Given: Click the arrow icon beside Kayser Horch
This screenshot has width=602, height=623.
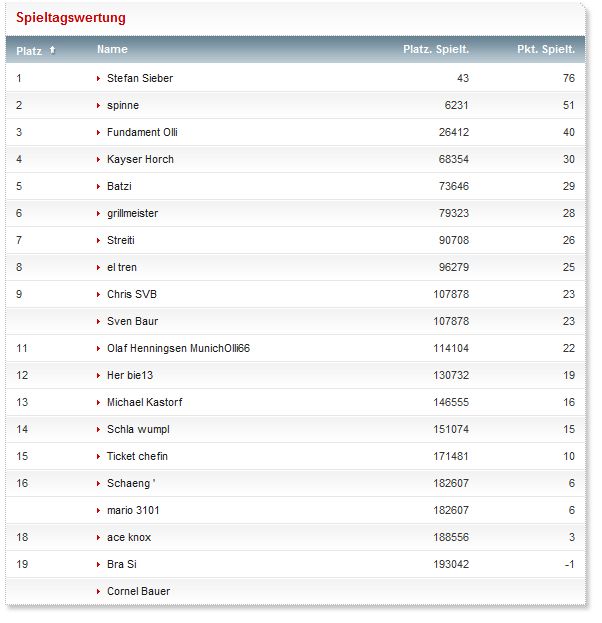Looking at the screenshot, I should [98, 159].
